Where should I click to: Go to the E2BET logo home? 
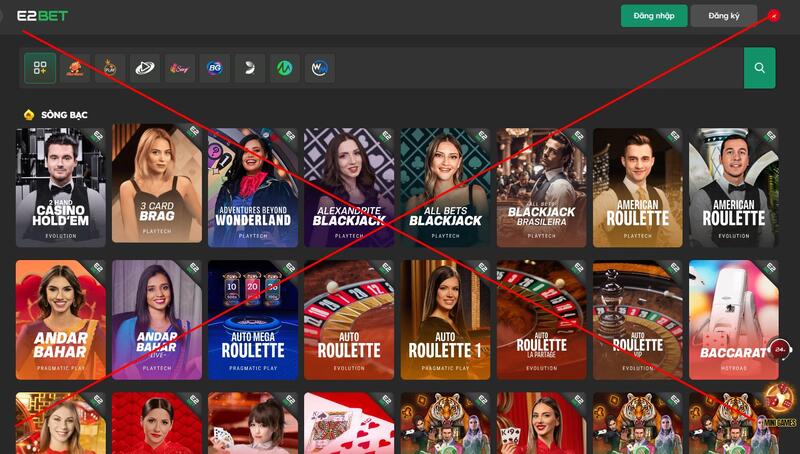coord(43,16)
